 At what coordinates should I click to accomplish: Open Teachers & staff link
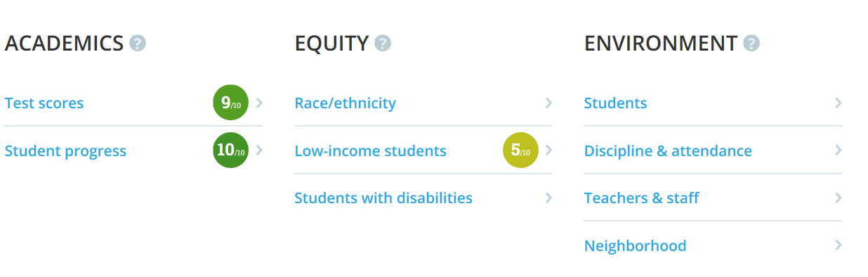click(641, 198)
